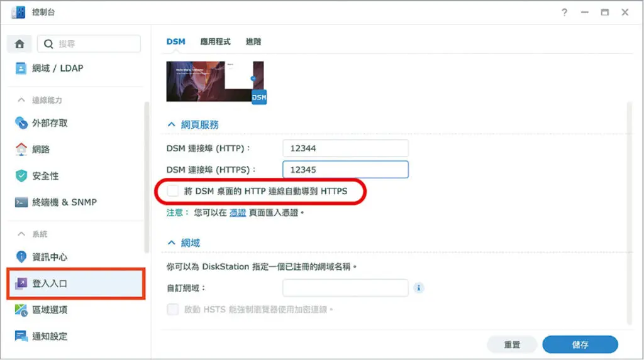The width and height of the screenshot is (644, 360).
Task: Click the info icon beside 自訂網域
Action: point(418,288)
